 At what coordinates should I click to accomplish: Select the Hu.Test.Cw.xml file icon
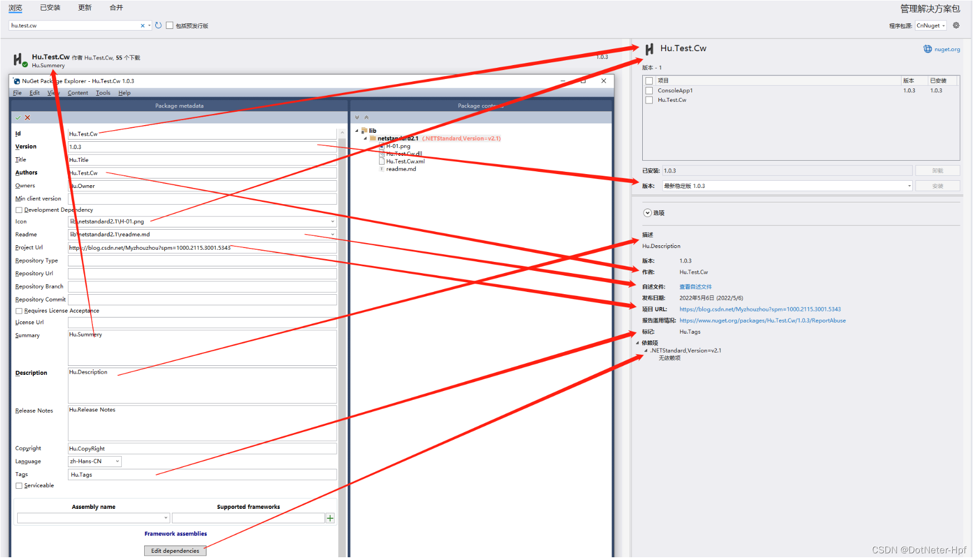[382, 162]
